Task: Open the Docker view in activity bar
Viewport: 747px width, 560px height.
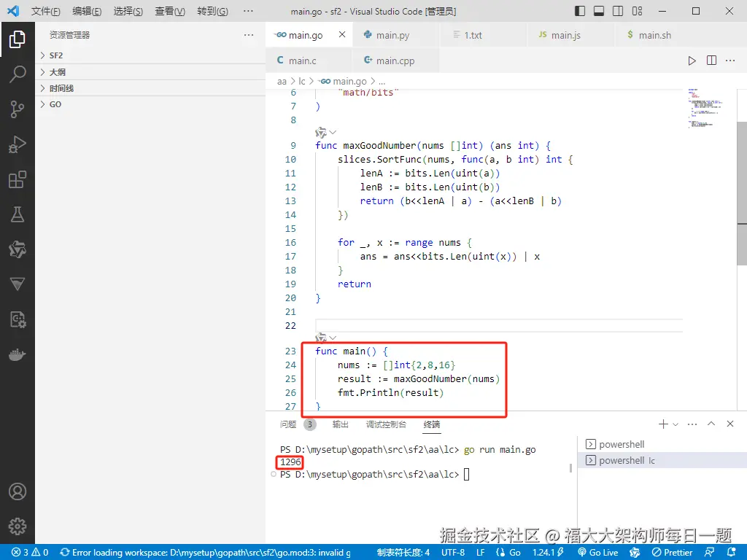Action: (18, 355)
